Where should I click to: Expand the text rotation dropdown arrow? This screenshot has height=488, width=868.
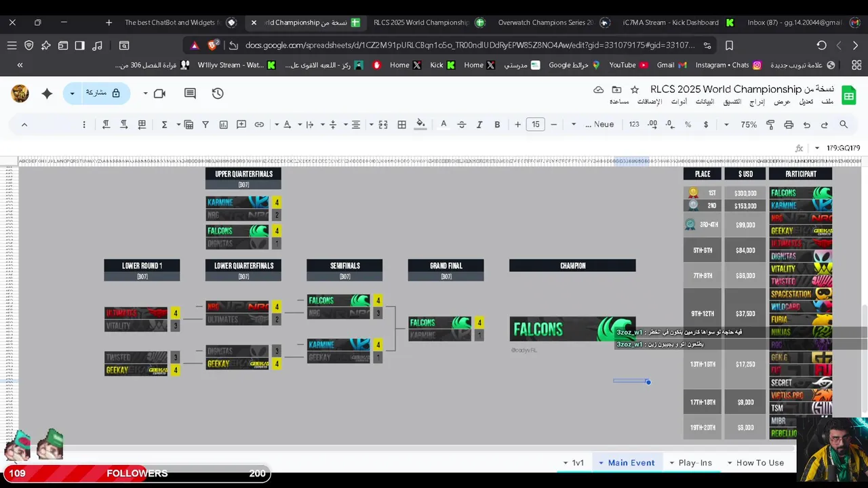277,125
